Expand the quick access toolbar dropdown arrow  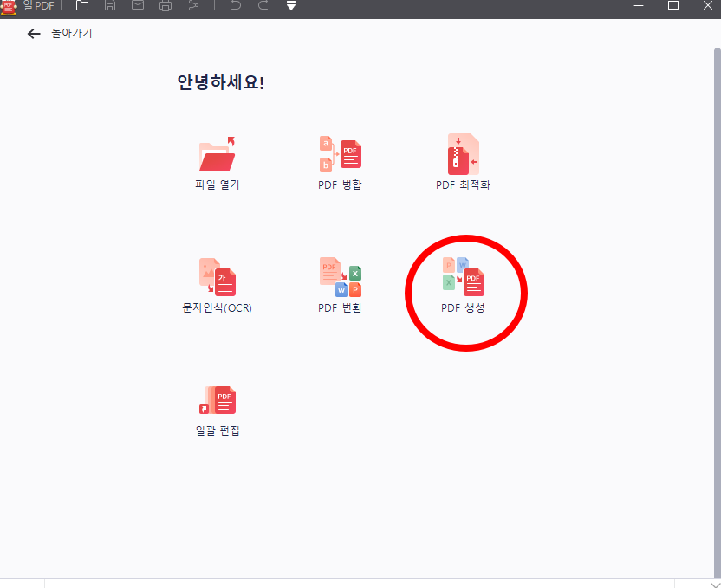tap(290, 6)
